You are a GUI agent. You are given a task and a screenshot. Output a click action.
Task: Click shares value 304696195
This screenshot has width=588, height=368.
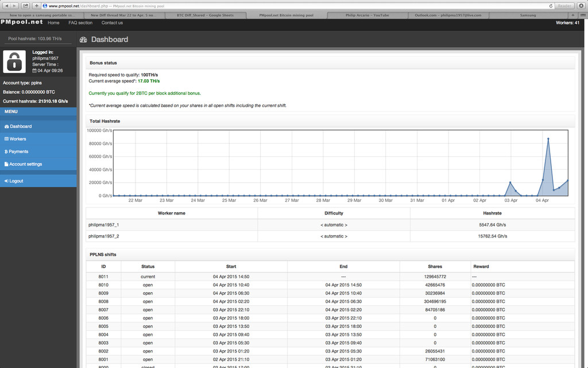[x=435, y=301]
